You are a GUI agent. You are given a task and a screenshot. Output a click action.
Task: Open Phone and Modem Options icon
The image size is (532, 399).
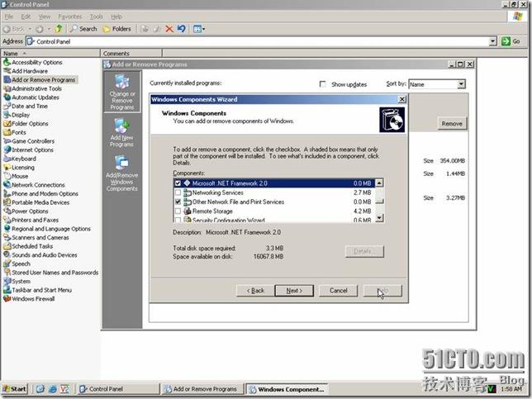pos(7,194)
